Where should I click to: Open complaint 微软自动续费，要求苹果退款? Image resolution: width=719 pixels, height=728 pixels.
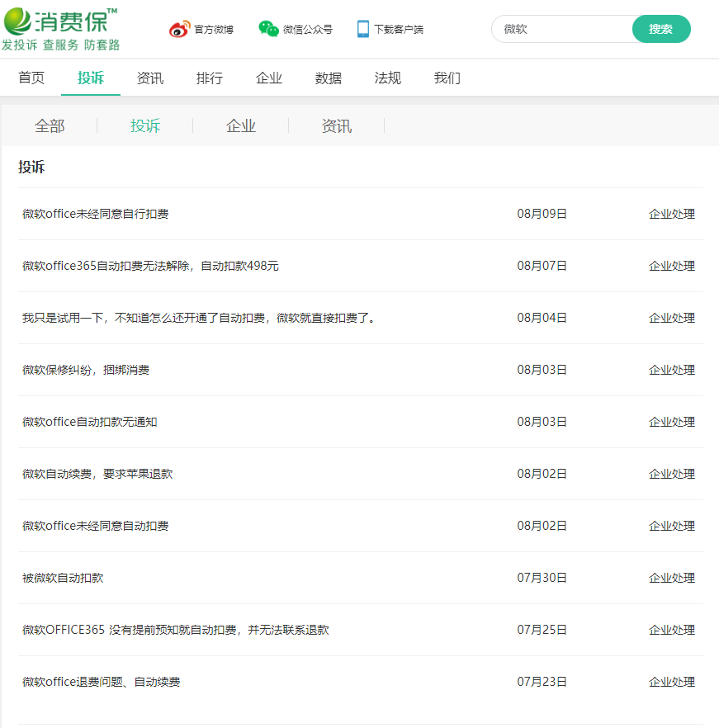point(97,474)
